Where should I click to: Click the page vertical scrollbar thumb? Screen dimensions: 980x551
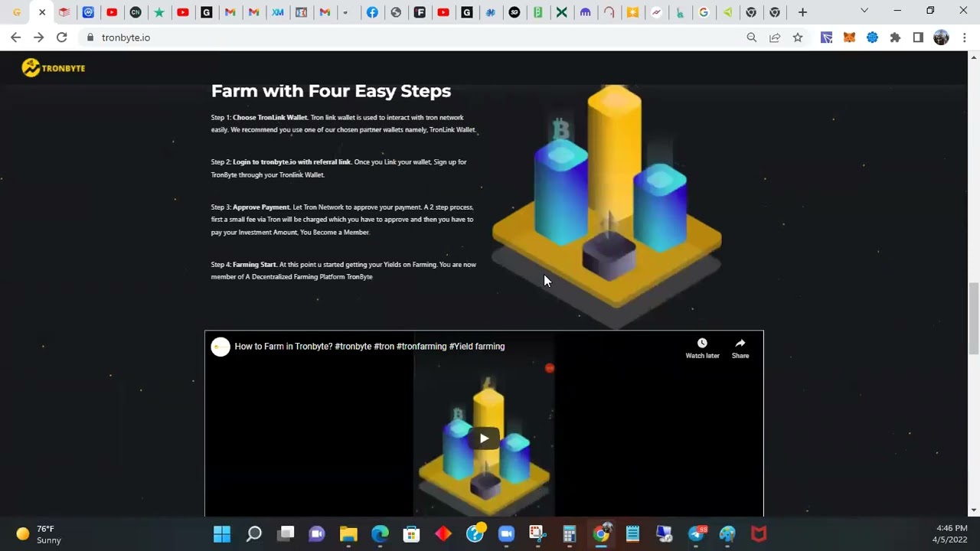[x=974, y=318]
